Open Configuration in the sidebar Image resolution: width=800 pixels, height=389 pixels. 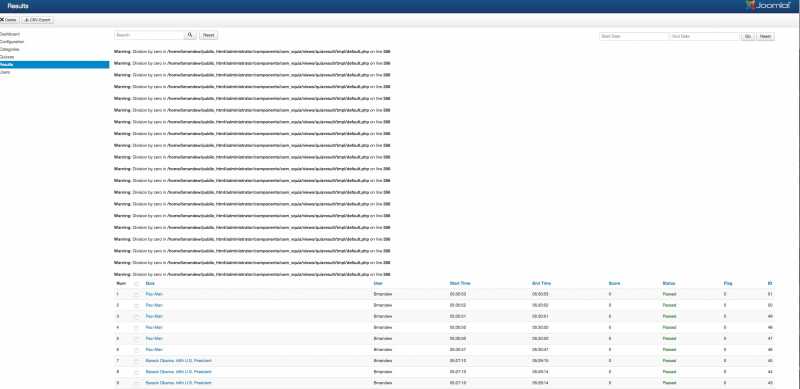12,42
